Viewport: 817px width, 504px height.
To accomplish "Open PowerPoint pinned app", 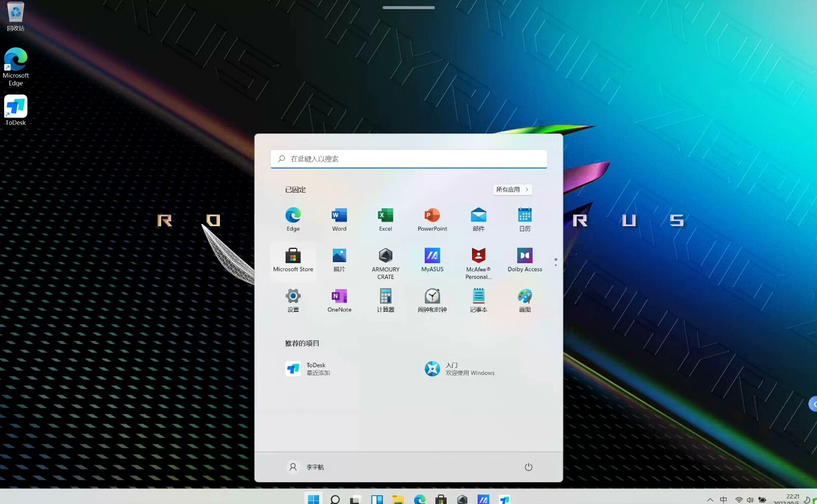I will click(432, 219).
